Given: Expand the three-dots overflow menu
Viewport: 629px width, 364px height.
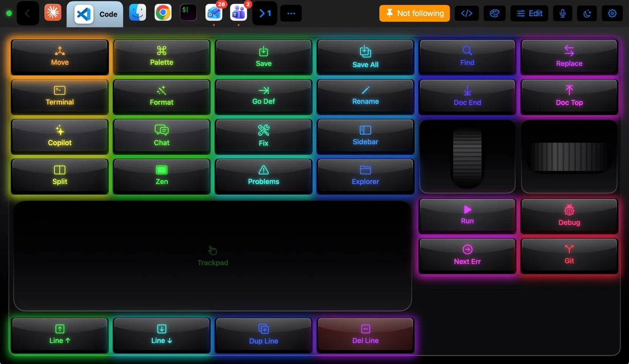Looking at the screenshot, I should (x=291, y=13).
